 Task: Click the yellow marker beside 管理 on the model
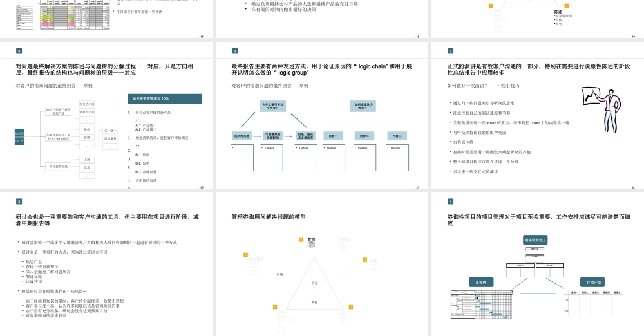coord(301,239)
